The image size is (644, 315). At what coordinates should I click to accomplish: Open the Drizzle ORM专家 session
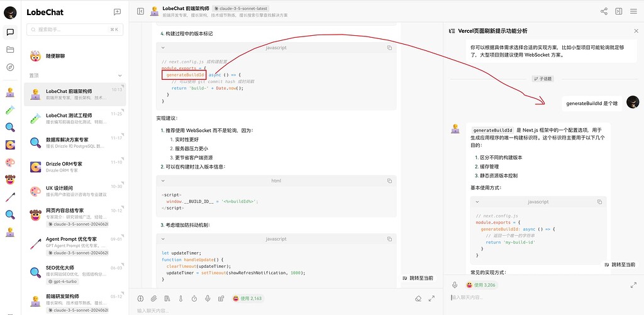coord(75,167)
